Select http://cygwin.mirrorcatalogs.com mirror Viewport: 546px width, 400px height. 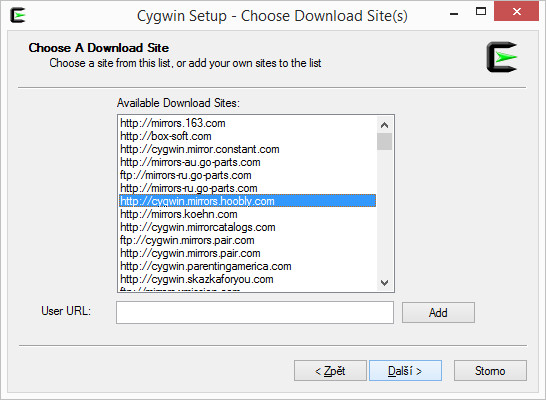[248, 227]
